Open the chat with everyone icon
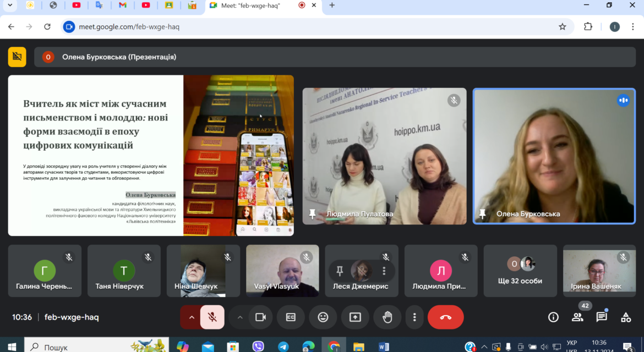This screenshot has height=352, width=644. [602, 317]
